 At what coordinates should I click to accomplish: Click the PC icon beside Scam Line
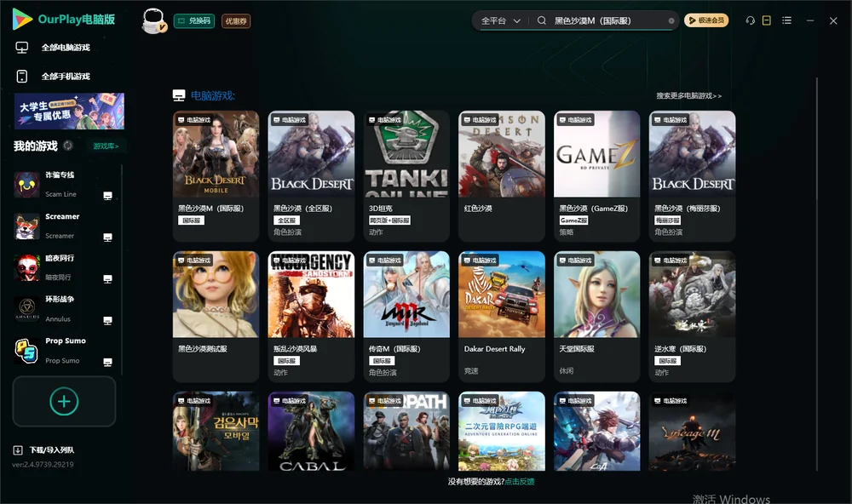107,196
